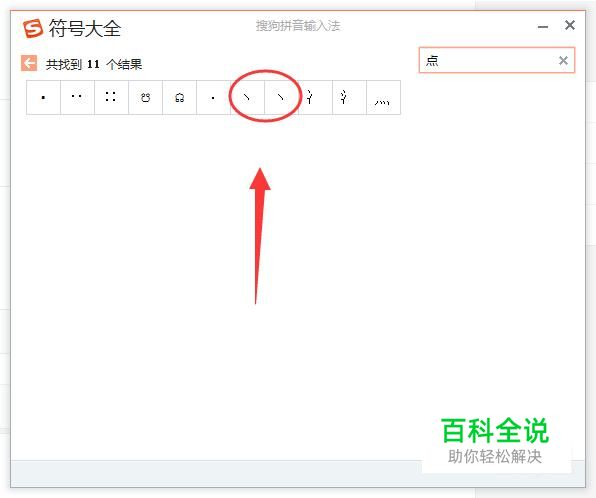Viewport: 596px width, 498px height.
Task: Click the Sogou S logo icon
Action: tap(33, 28)
